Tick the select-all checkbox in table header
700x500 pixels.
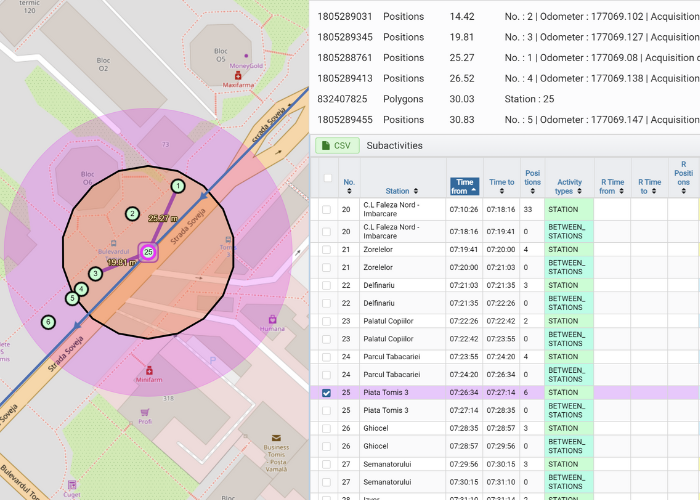coord(326,179)
